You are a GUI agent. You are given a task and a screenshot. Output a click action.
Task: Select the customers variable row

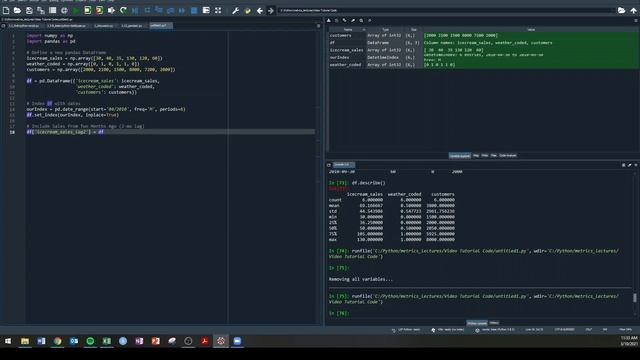484,36
